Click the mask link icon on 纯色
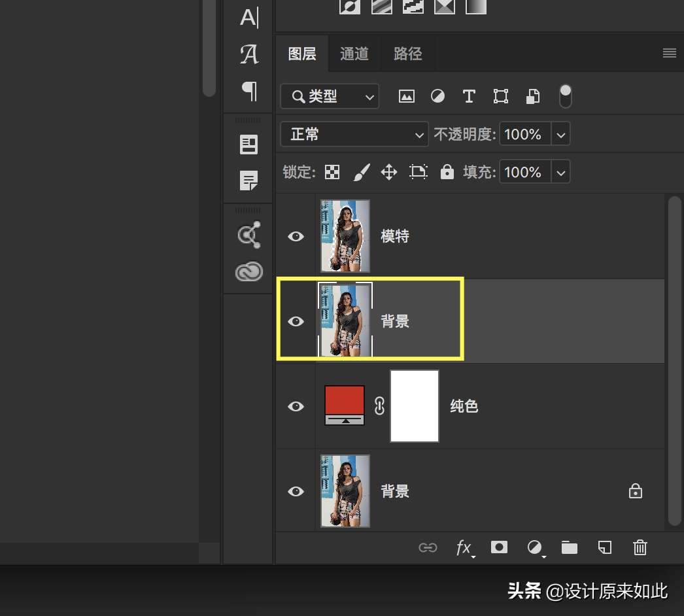Image resolution: width=684 pixels, height=616 pixels. click(379, 406)
